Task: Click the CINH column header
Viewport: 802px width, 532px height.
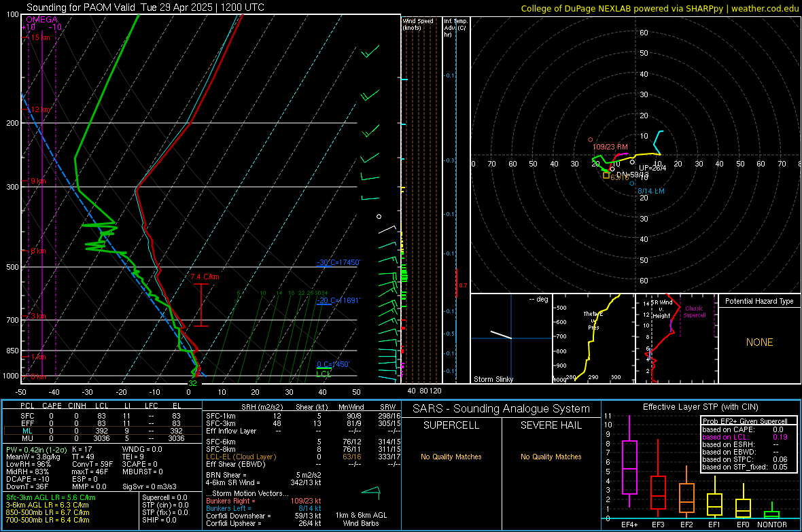Action: (x=77, y=406)
